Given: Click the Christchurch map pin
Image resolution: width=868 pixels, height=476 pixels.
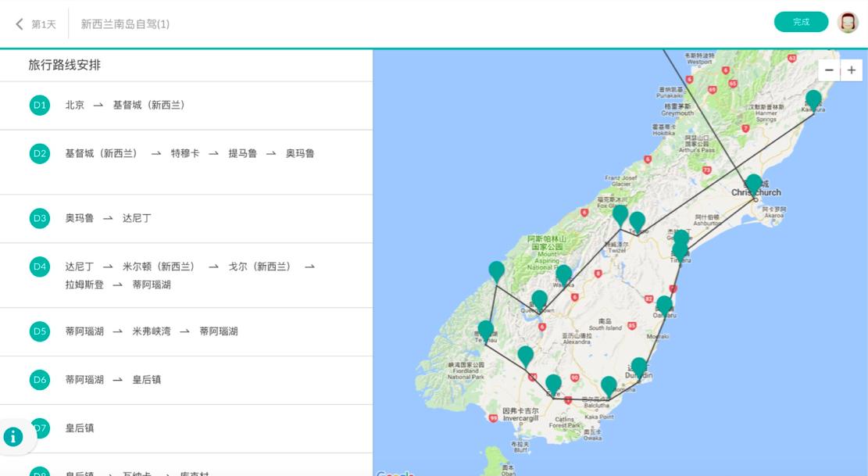Looking at the screenshot, I should tap(754, 183).
